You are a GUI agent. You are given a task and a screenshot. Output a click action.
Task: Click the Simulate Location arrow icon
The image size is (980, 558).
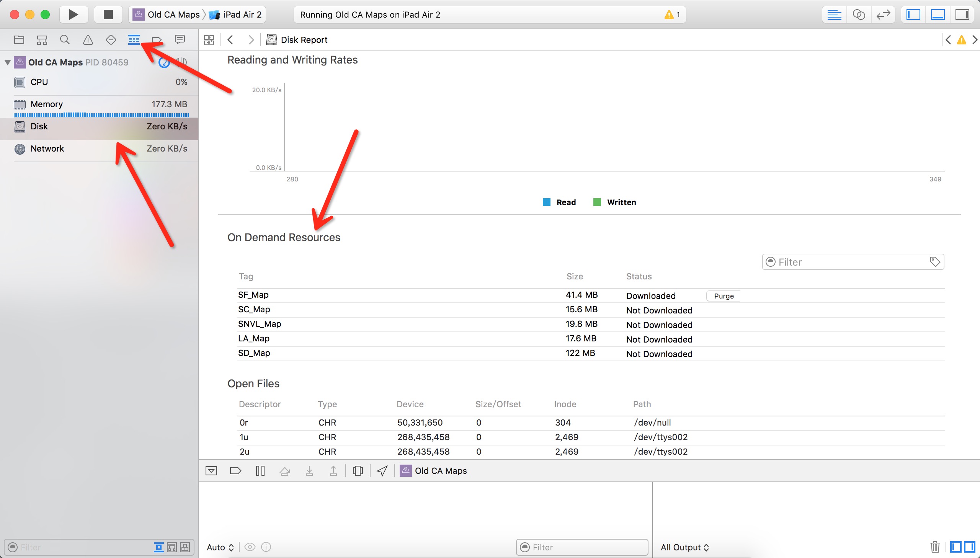click(x=382, y=471)
